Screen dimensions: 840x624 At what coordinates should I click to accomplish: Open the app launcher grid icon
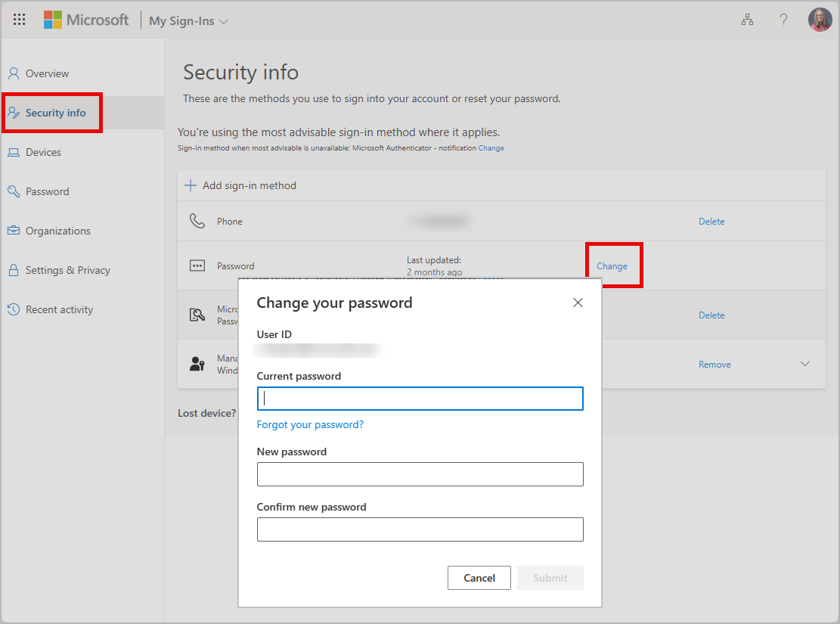(x=19, y=19)
